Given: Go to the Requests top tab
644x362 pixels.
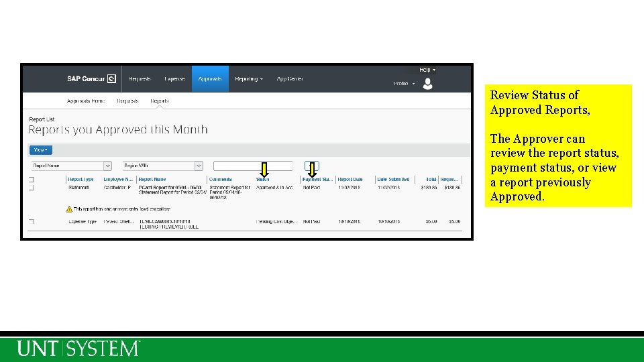Looking at the screenshot, I should [140, 79].
